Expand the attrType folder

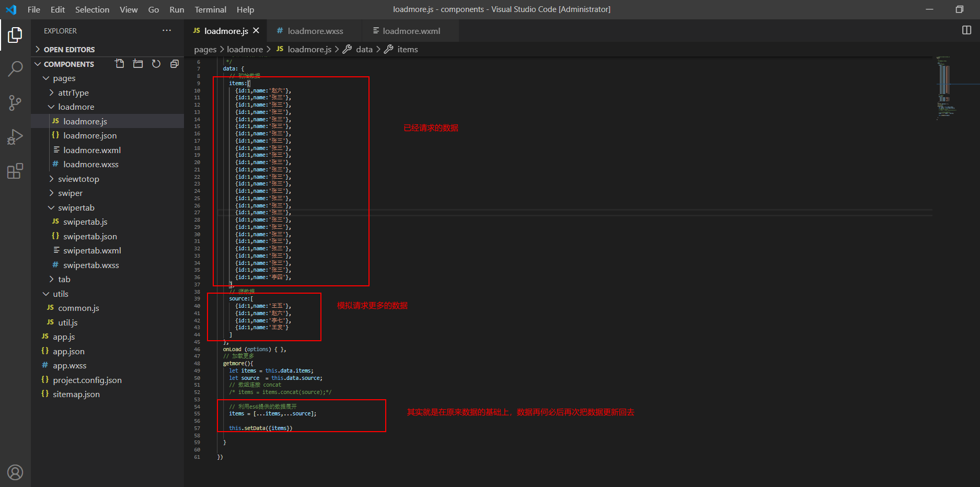pyautogui.click(x=107, y=92)
